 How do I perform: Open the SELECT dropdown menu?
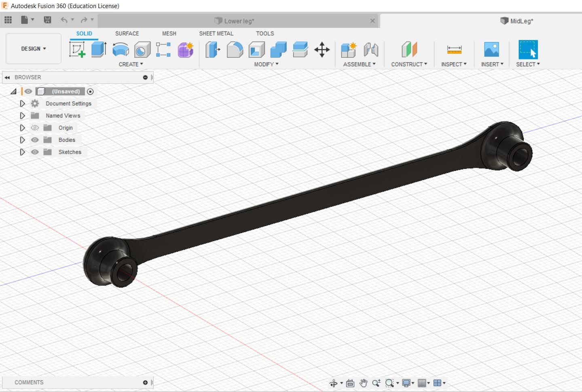coord(528,64)
